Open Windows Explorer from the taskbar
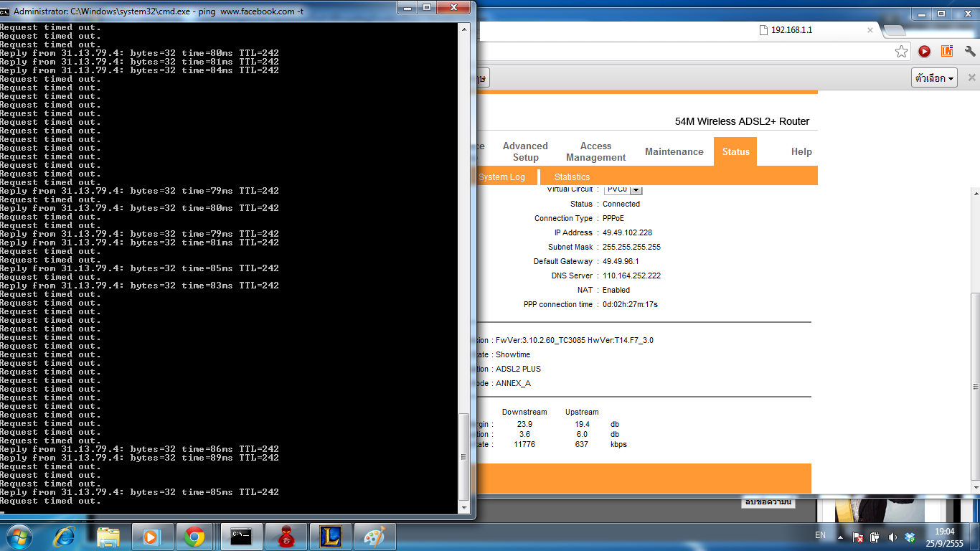Image resolution: width=980 pixels, height=551 pixels. tap(108, 536)
